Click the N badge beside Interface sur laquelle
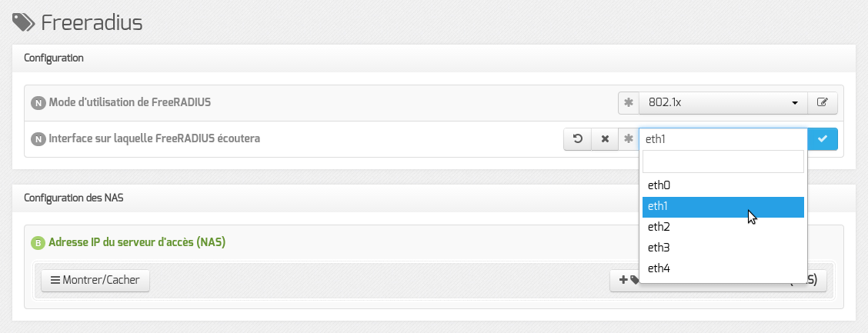Image resolution: width=868 pixels, height=333 pixels. point(38,139)
